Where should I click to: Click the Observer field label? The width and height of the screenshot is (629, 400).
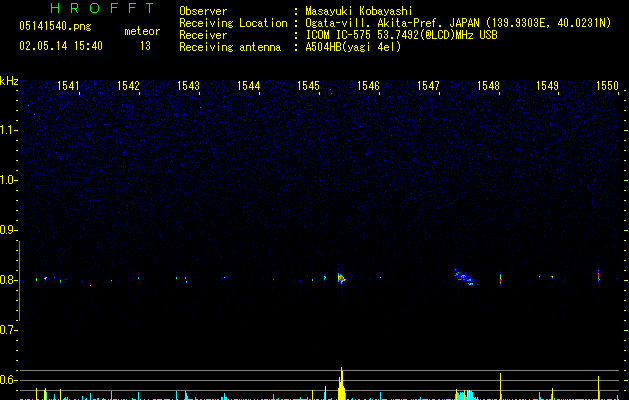click(x=203, y=11)
